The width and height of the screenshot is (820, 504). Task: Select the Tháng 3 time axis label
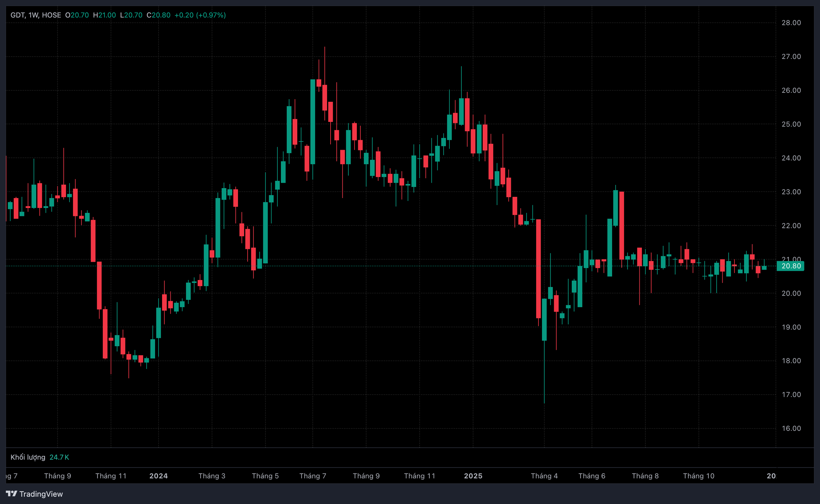[212, 476]
